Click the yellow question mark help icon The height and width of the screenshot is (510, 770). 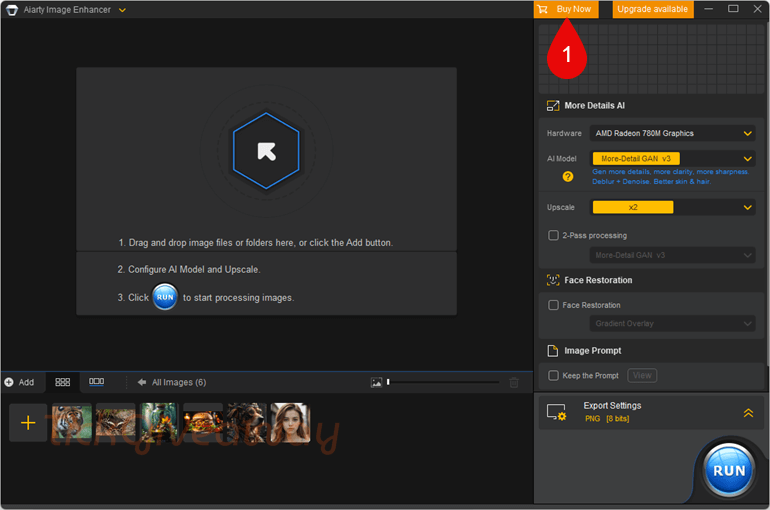(x=568, y=177)
